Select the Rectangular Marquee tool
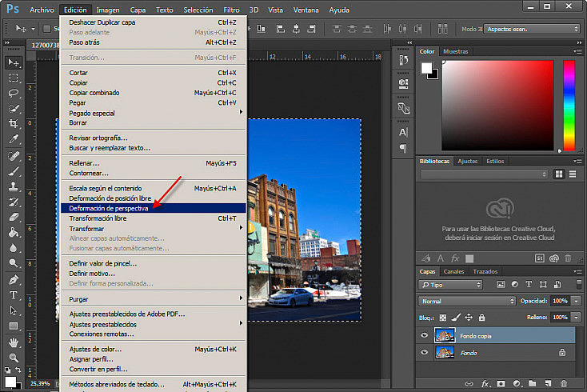Image resolution: width=587 pixels, height=392 pixels. pyautogui.click(x=14, y=78)
